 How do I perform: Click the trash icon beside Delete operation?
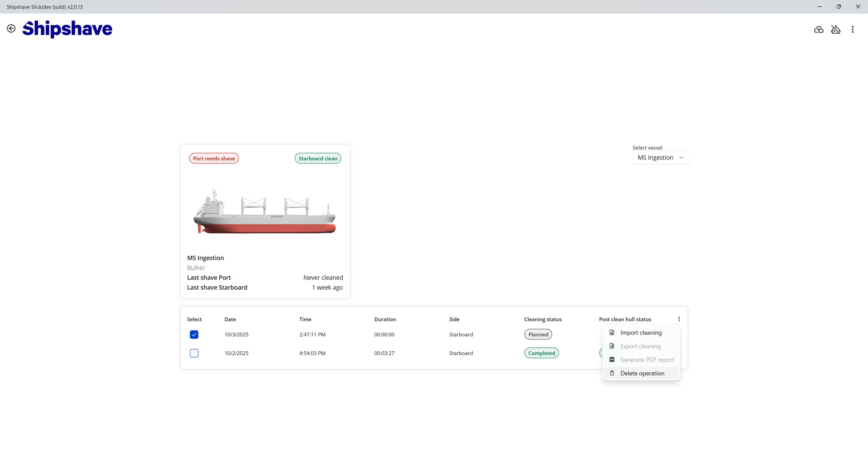click(612, 373)
